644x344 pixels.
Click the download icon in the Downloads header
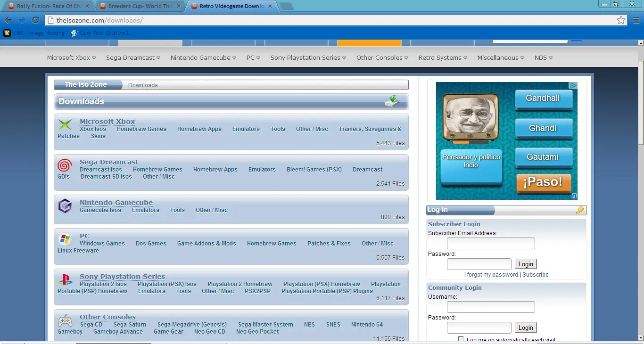coord(392,101)
